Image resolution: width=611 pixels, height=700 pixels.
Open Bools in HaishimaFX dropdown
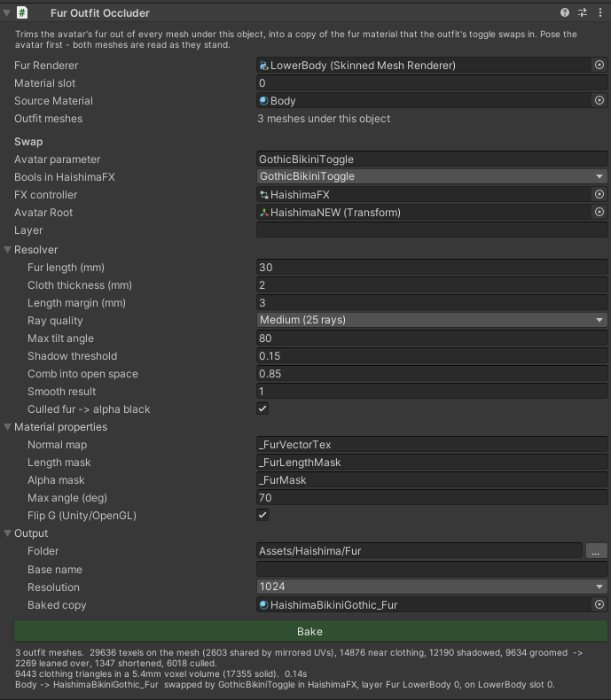tap(432, 176)
